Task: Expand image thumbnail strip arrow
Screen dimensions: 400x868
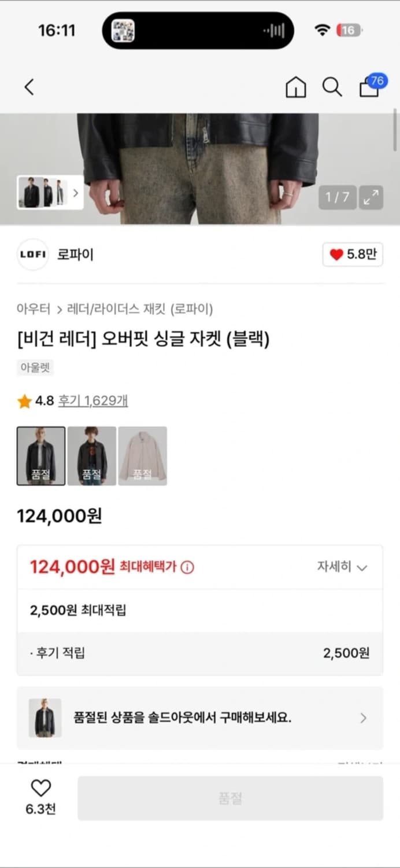Action: 76,193
